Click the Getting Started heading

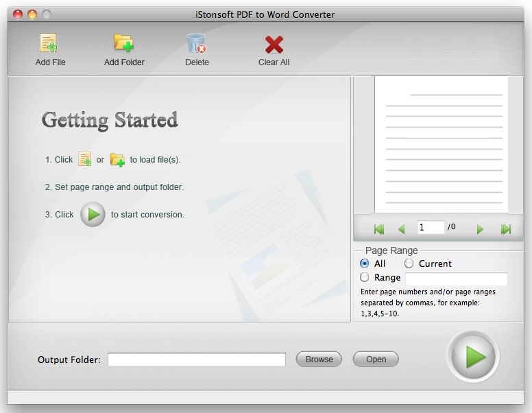[x=110, y=120]
